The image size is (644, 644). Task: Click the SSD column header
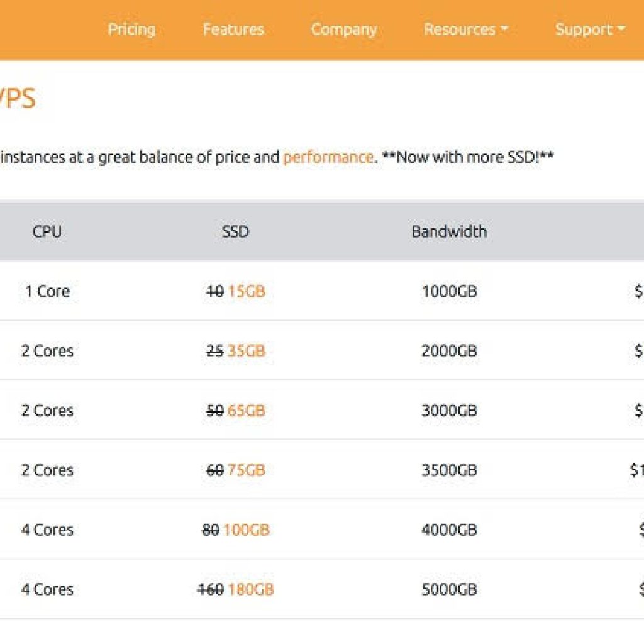coord(235,231)
